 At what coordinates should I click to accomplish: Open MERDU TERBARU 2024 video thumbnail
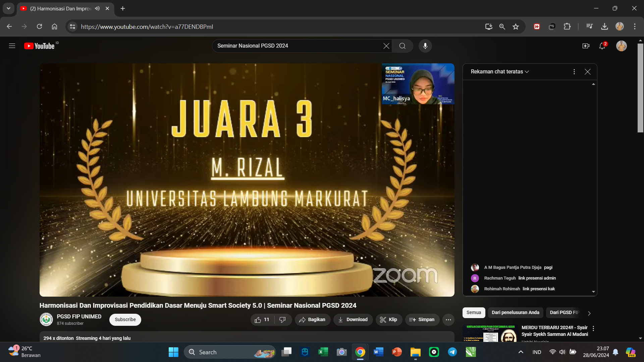click(491, 333)
